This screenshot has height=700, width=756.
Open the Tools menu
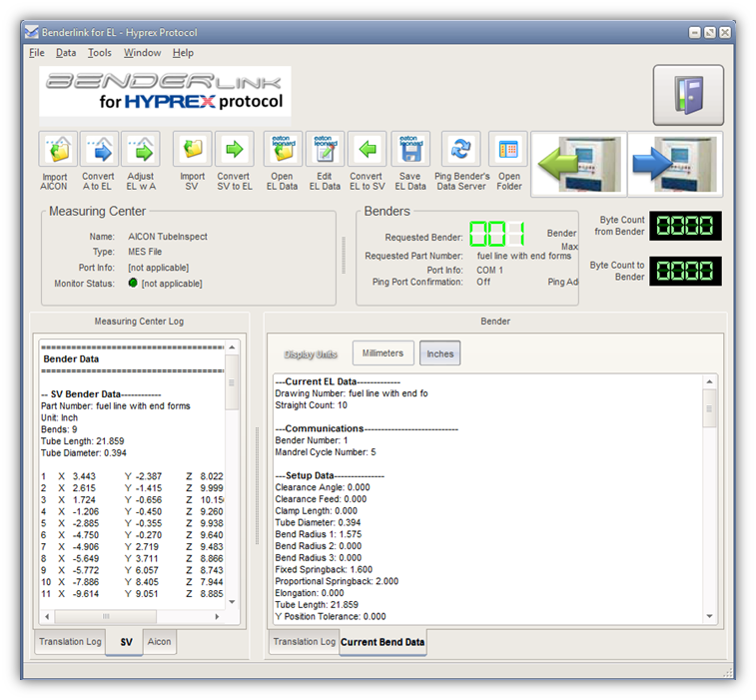pos(99,53)
